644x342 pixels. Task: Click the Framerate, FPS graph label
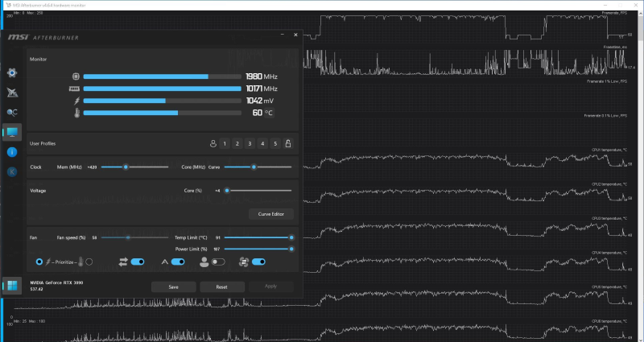614,13
